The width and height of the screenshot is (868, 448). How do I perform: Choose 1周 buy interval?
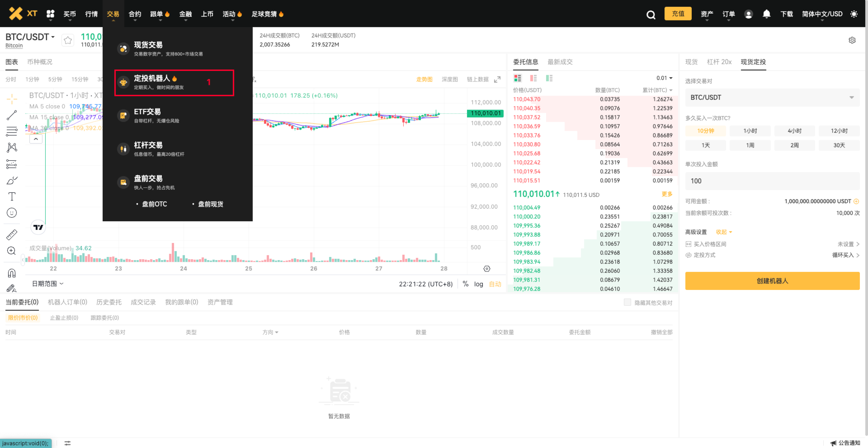[750, 145]
